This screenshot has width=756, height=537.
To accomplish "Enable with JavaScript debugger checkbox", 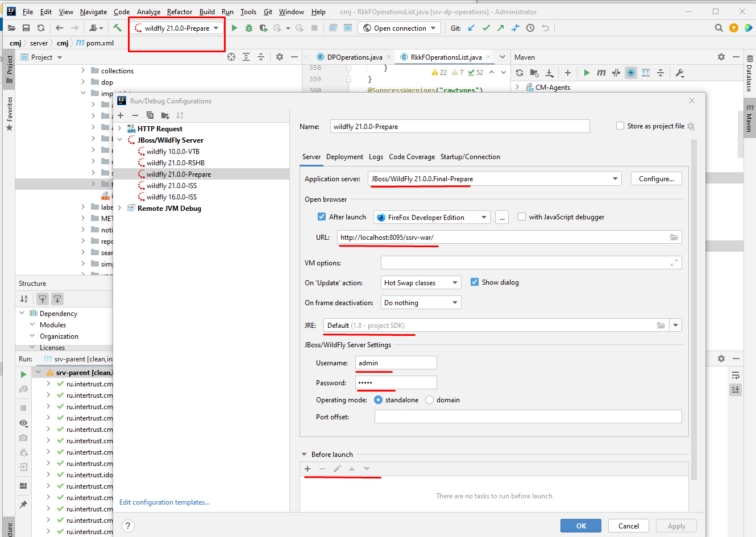I will point(522,217).
